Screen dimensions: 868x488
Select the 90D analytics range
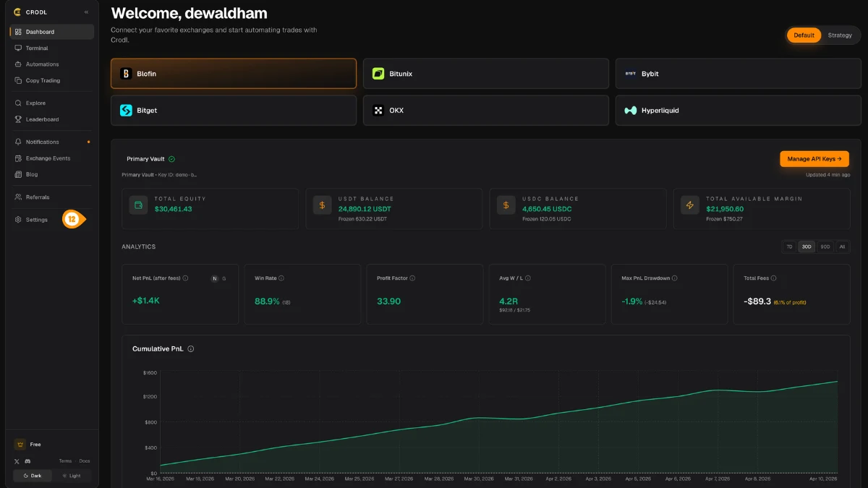pos(825,247)
